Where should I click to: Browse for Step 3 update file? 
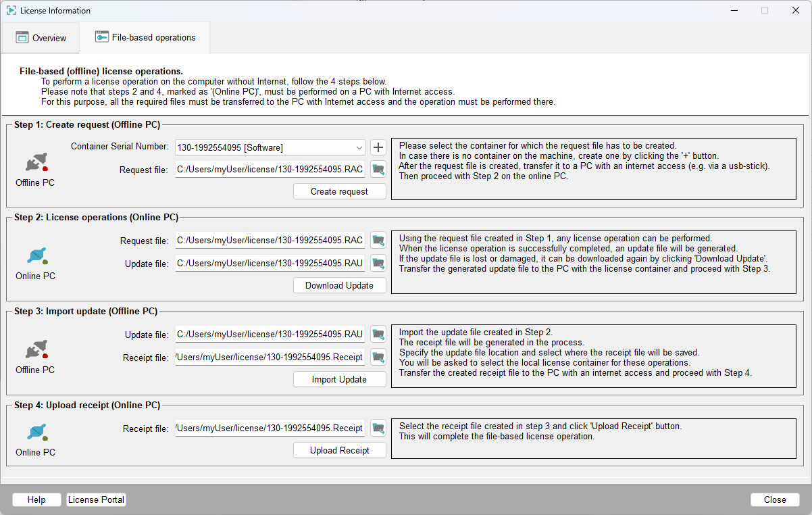tap(378, 334)
